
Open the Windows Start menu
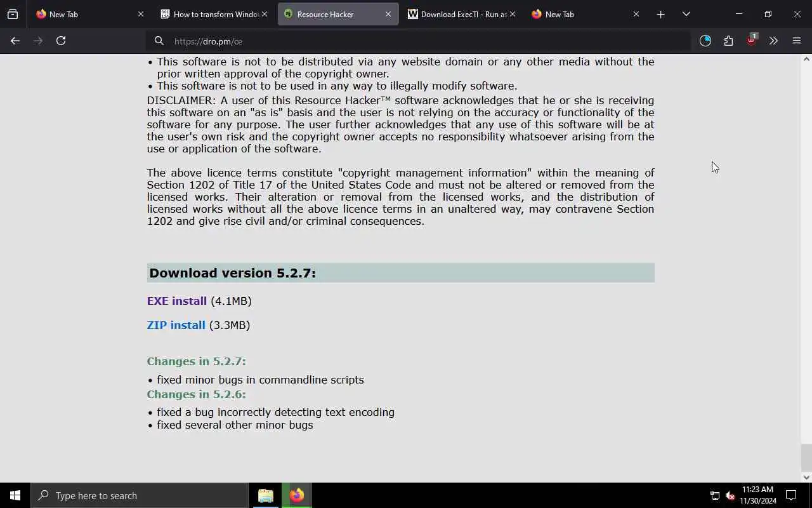click(15, 495)
